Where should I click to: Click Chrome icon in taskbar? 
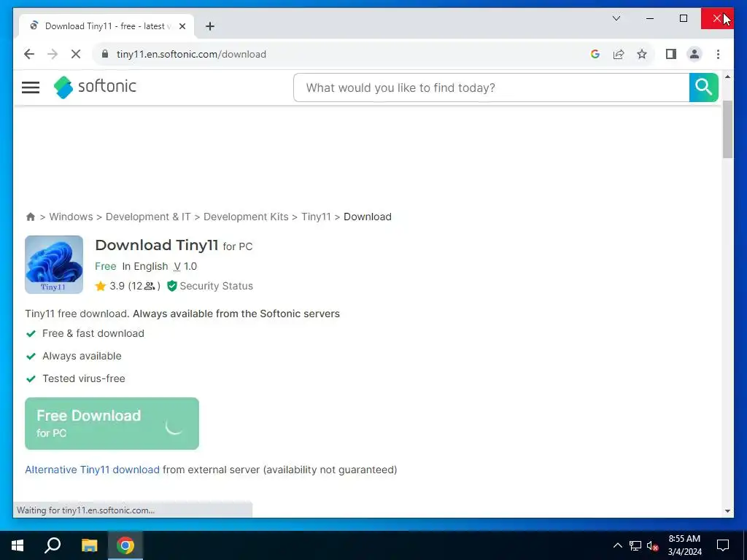(125, 545)
